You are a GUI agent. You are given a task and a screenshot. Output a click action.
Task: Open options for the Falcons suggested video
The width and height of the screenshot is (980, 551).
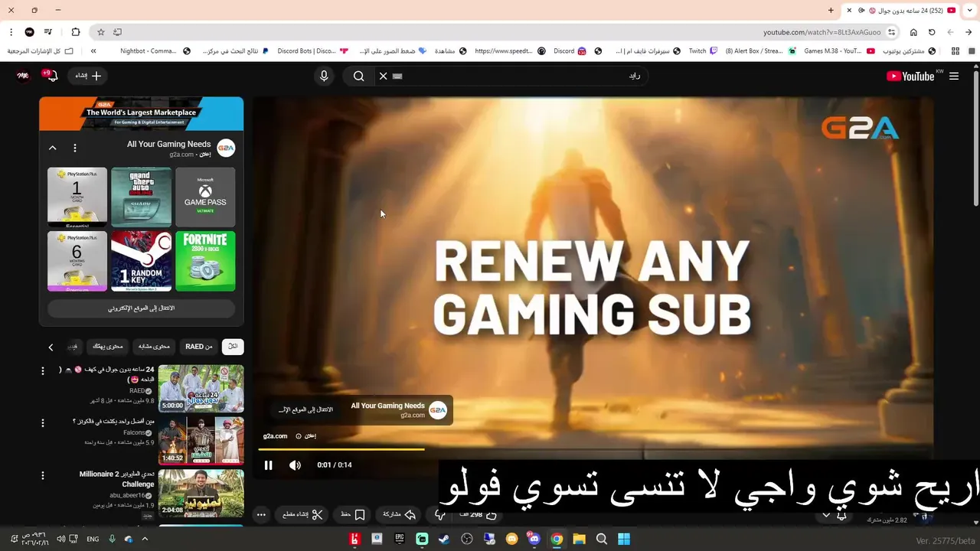click(x=43, y=422)
